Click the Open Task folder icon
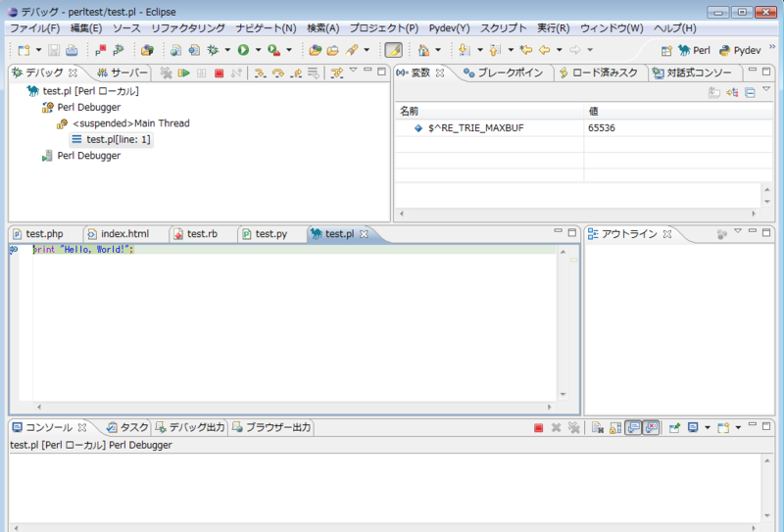 pyautogui.click(x=333, y=50)
